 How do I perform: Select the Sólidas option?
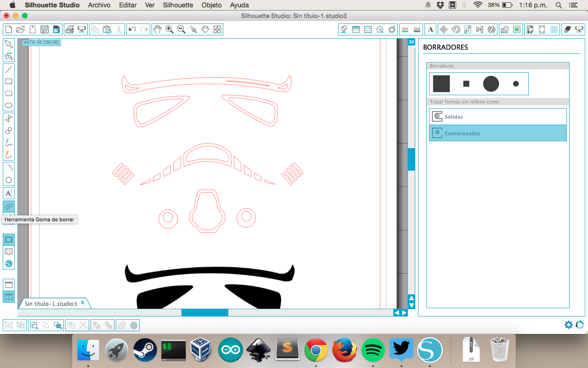[x=498, y=117]
